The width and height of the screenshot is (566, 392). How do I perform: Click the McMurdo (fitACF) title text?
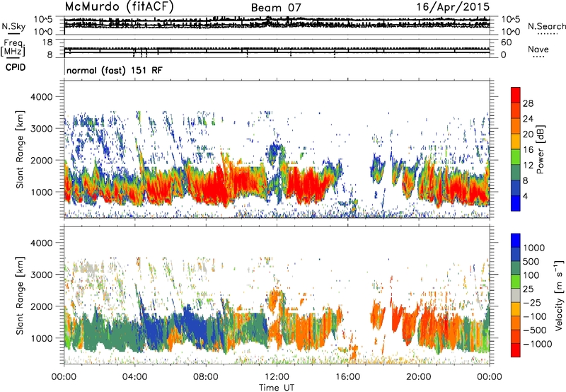[119, 7]
